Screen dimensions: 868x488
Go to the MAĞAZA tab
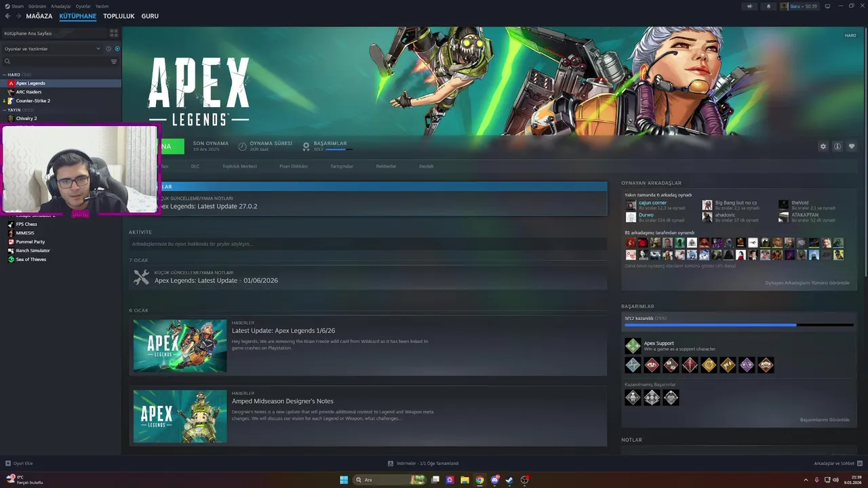[x=39, y=16]
